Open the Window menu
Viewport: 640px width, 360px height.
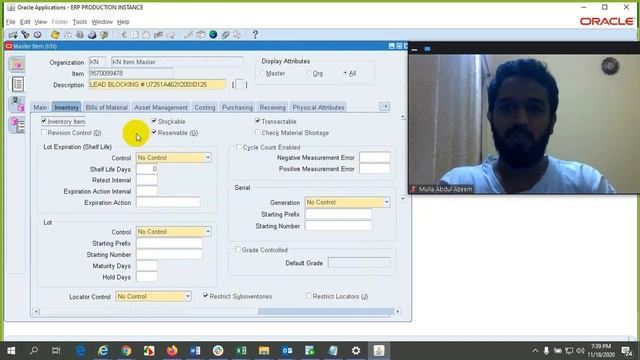pyautogui.click(x=102, y=22)
